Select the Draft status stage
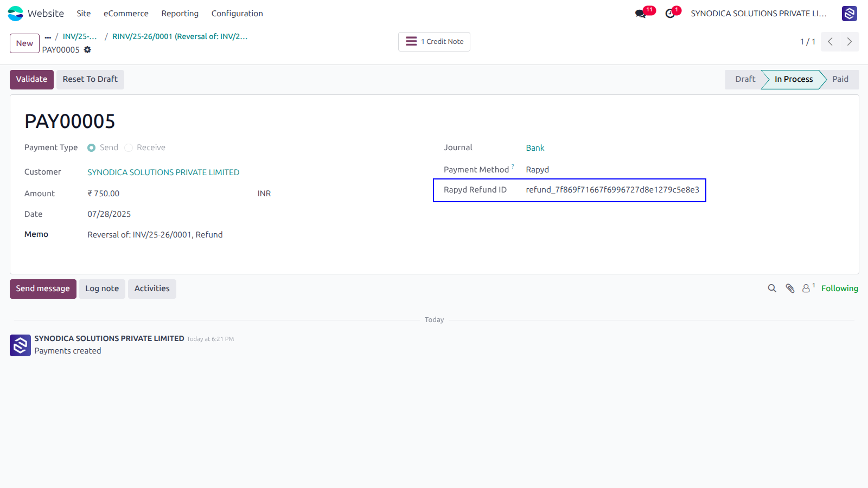The width and height of the screenshot is (868, 488). tap(745, 80)
